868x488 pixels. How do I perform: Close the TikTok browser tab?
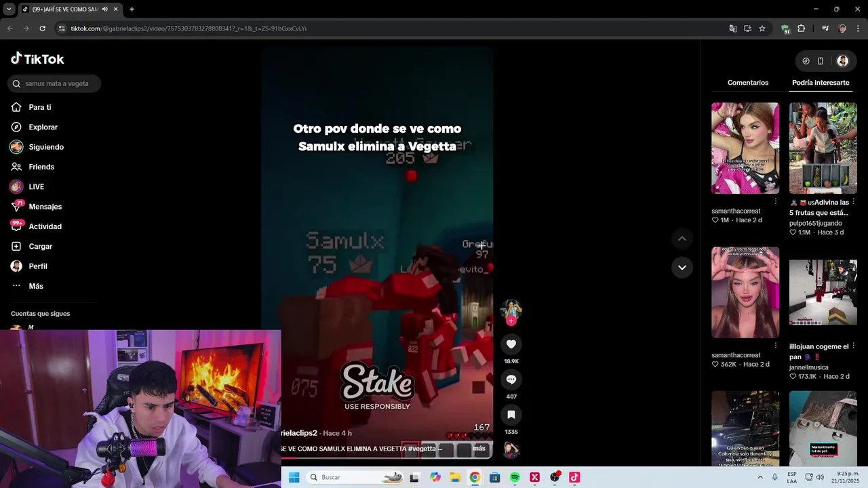click(116, 9)
